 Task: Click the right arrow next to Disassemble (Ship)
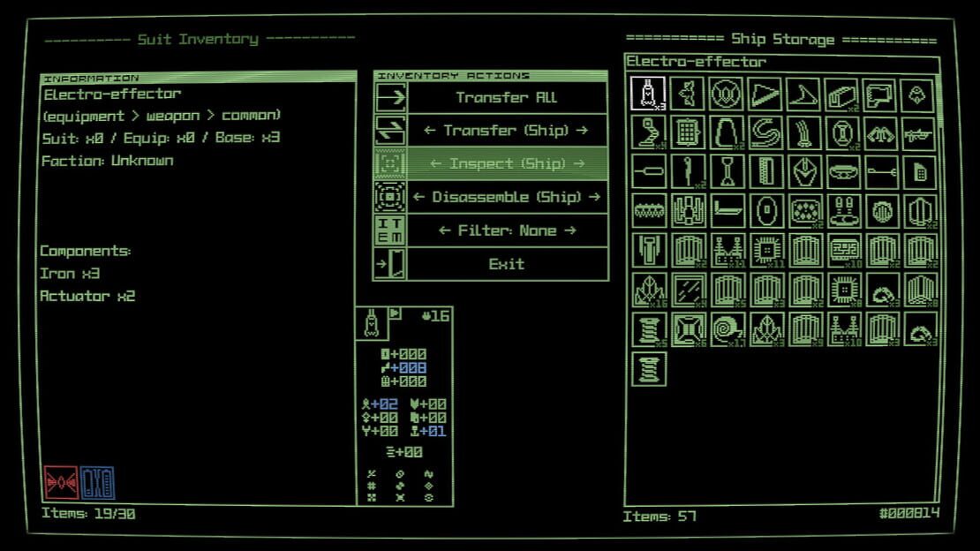click(x=594, y=197)
